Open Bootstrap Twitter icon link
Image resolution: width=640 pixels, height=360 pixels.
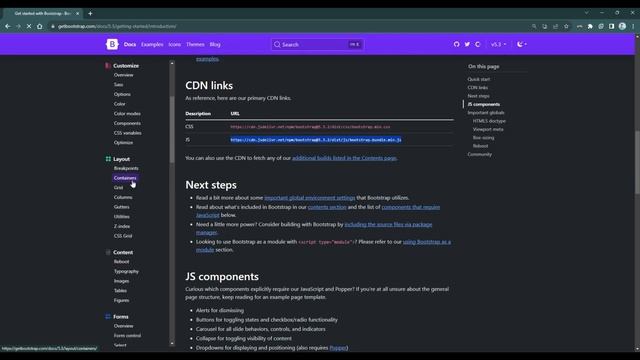coord(467,44)
